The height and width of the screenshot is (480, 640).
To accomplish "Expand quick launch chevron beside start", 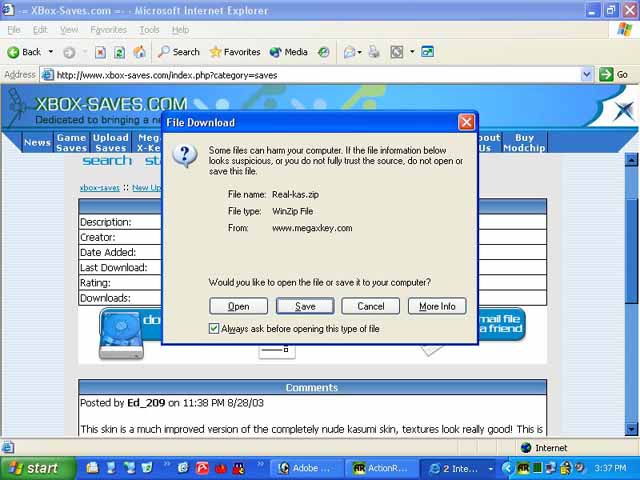I will point(166,464).
